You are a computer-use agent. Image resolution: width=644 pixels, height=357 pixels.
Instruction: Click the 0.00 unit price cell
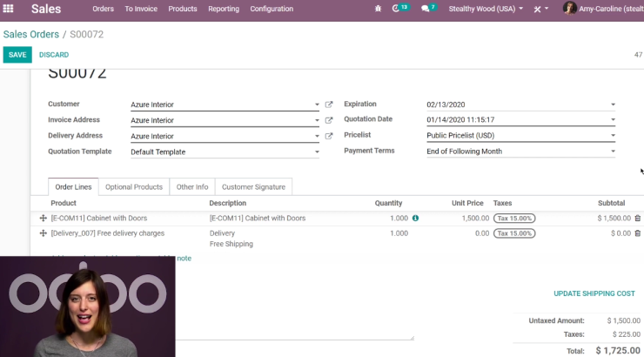(x=482, y=233)
